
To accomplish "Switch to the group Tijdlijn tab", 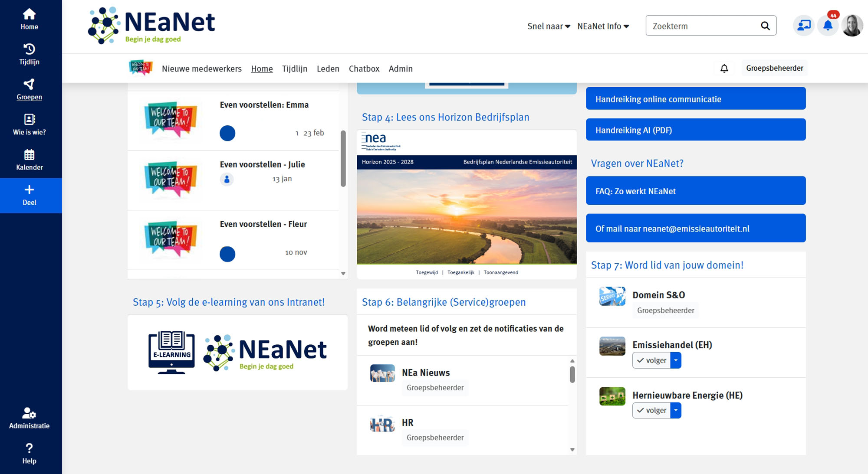I will (x=295, y=69).
